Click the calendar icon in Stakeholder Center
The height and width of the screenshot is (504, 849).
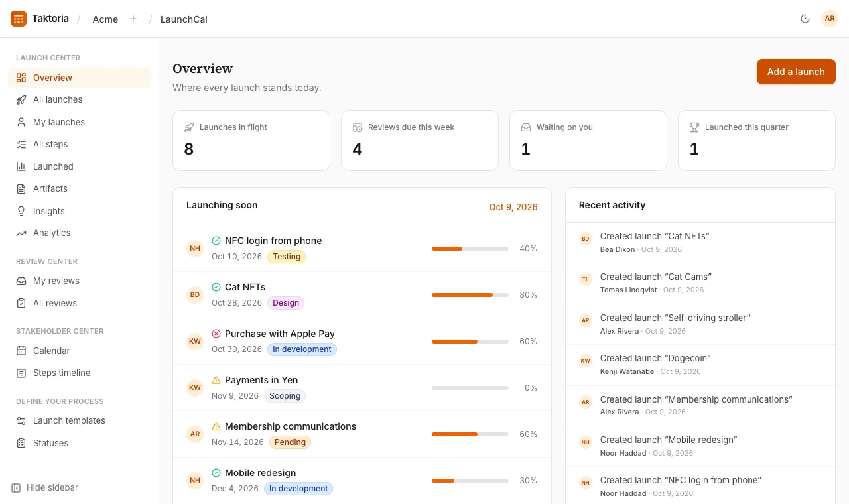tap(21, 351)
